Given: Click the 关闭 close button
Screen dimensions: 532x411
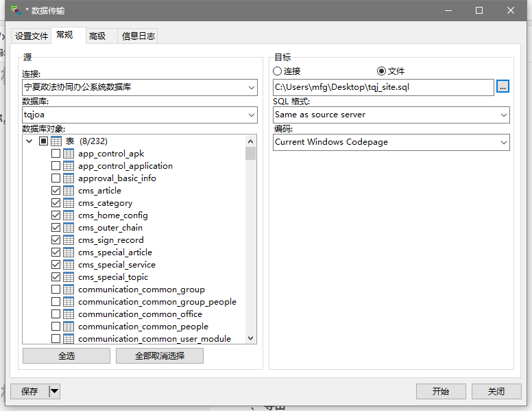Looking at the screenshot, I should (496, 391).
